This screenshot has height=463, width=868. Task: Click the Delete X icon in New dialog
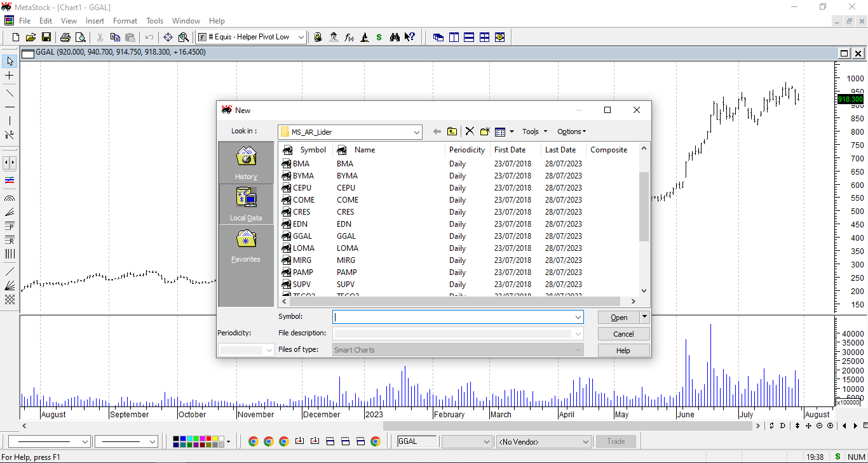(x=470, y=131)
